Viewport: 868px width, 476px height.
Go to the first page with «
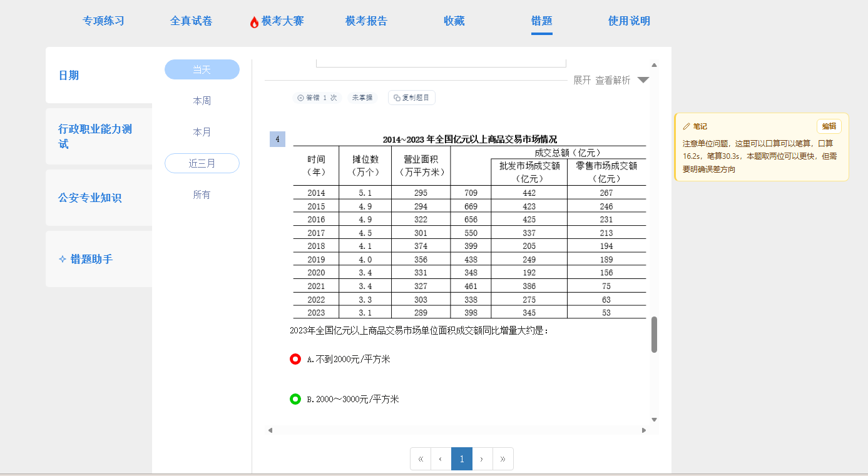tap(420, 459)
